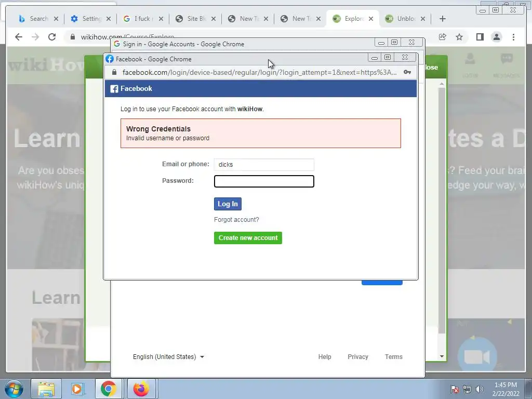532x399 pixels.
Task: Open Windows Media Player from the taskbar
Action: tap(77, 389)
